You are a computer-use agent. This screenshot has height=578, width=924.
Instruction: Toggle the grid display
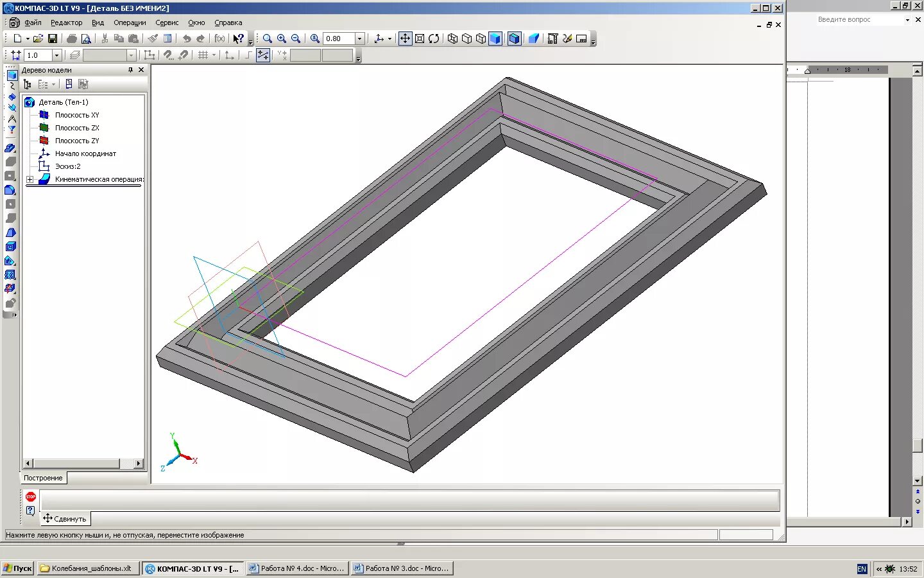click(203, 55)
